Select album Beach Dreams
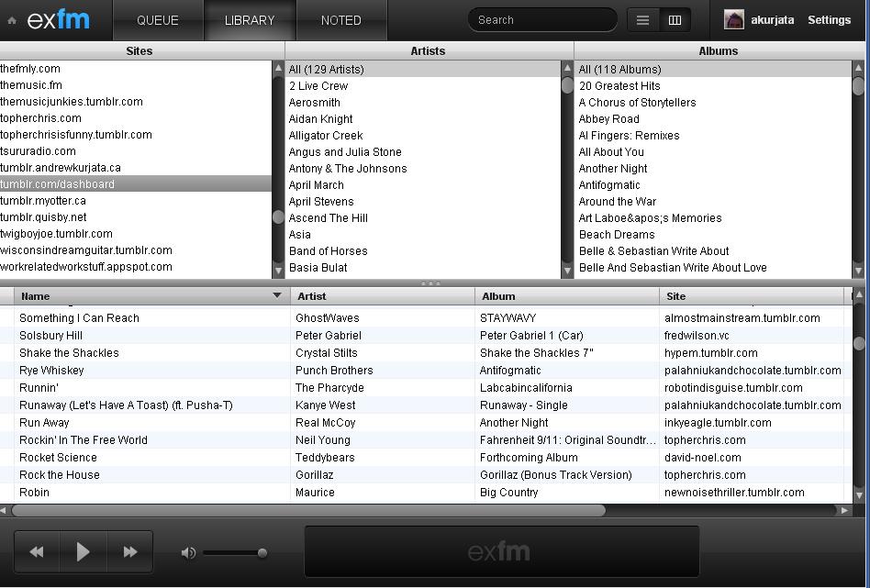Viewport: 870px width, 588px height. click(x=713, y=235)
